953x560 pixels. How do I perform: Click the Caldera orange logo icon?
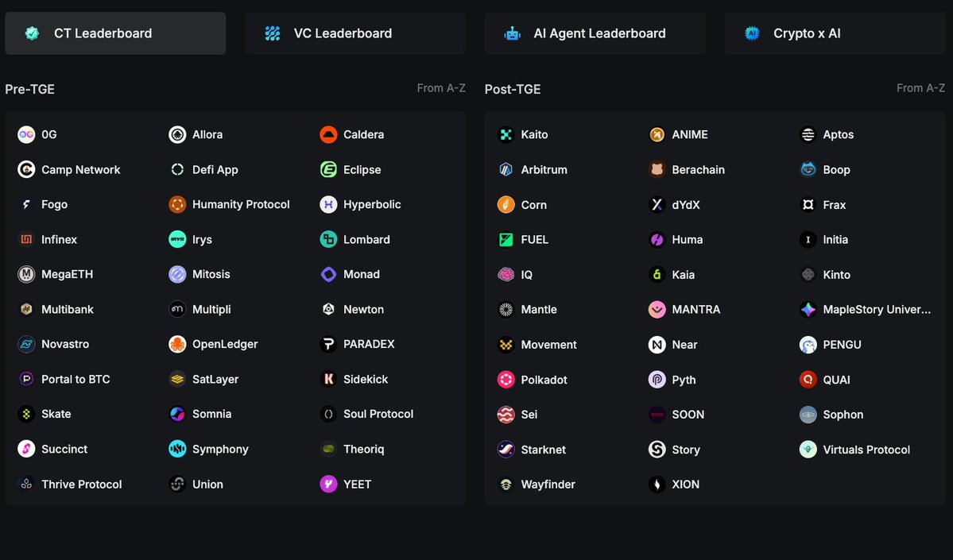pyautogui.click(x=328, y=134)
